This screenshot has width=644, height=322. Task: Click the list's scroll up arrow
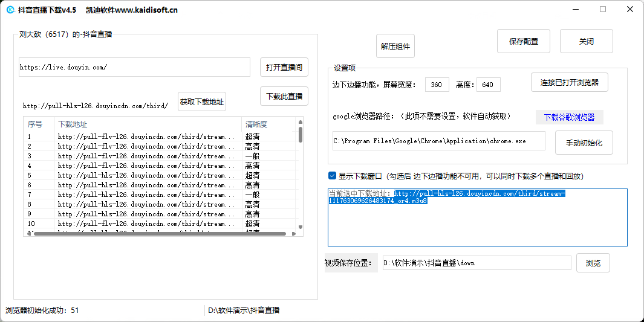coord(301,122)
